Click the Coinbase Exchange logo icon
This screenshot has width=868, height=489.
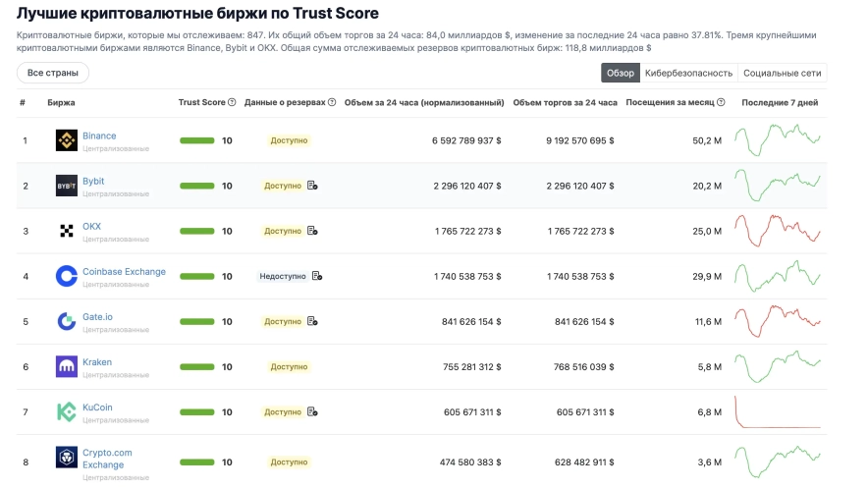66,276
